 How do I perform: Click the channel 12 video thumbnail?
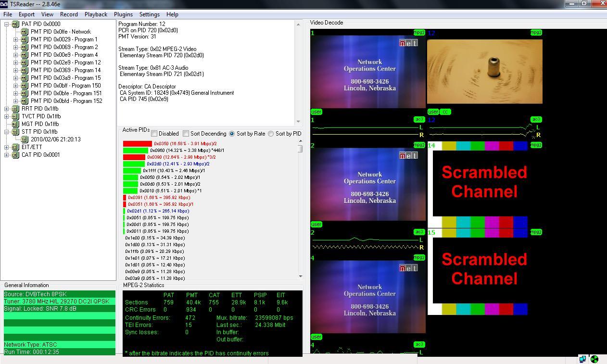pos(485,71)
